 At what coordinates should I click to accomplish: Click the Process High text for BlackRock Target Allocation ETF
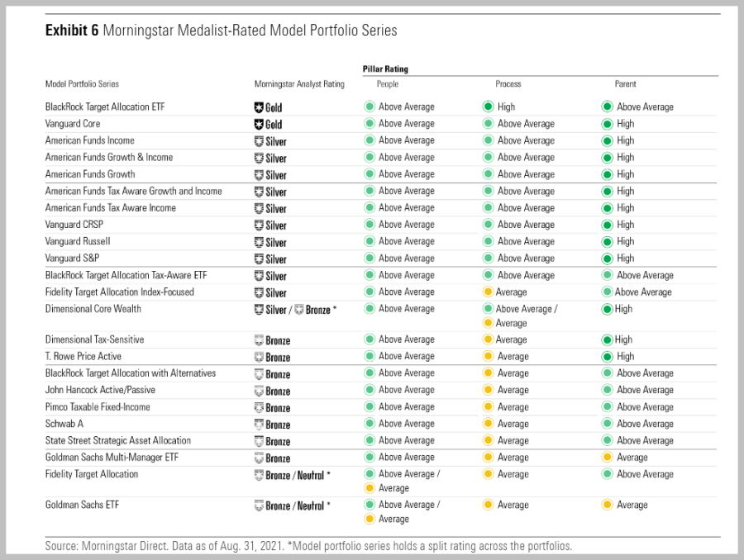(506, 107)
